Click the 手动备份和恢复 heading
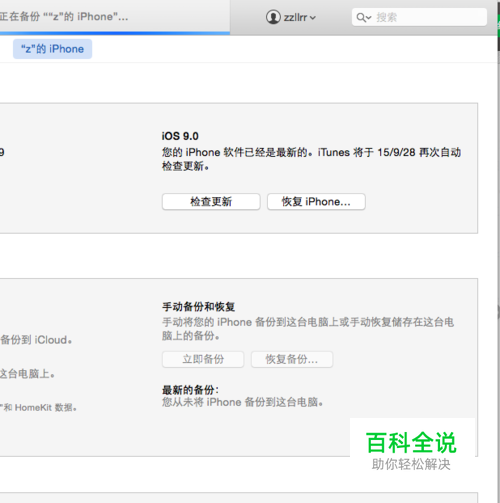Image resolution: width=500 pixels, height=503 pixels. click(199, 307)
